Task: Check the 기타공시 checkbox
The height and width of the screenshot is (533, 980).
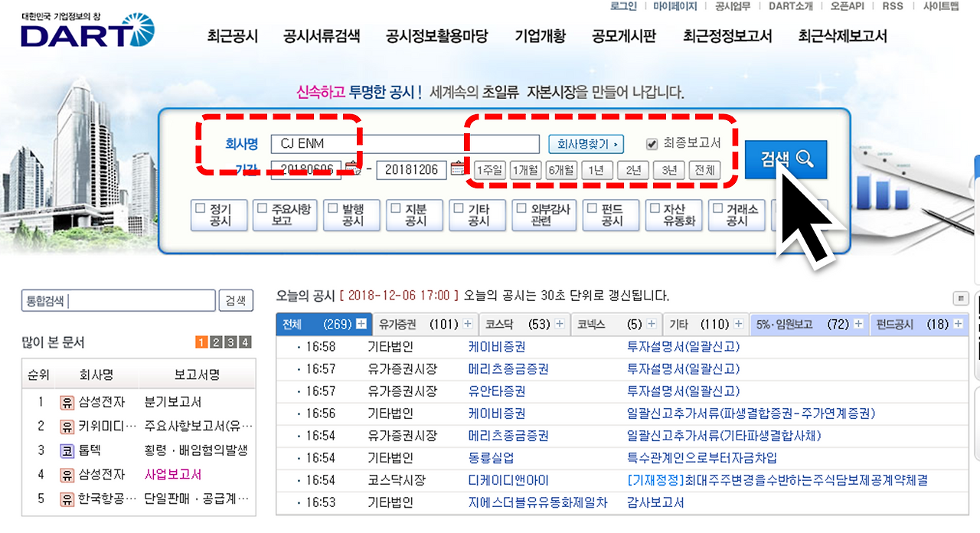Action: tap(458, 208)
